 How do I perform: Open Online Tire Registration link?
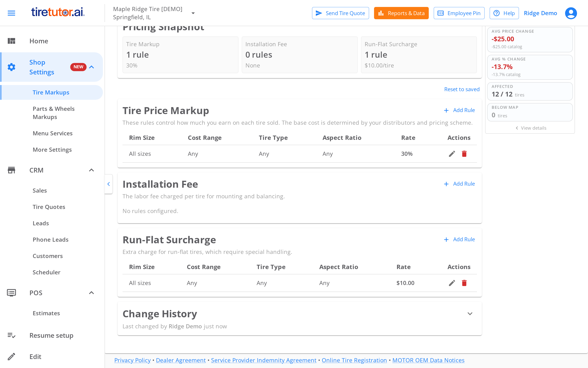[x=354, y=360]
